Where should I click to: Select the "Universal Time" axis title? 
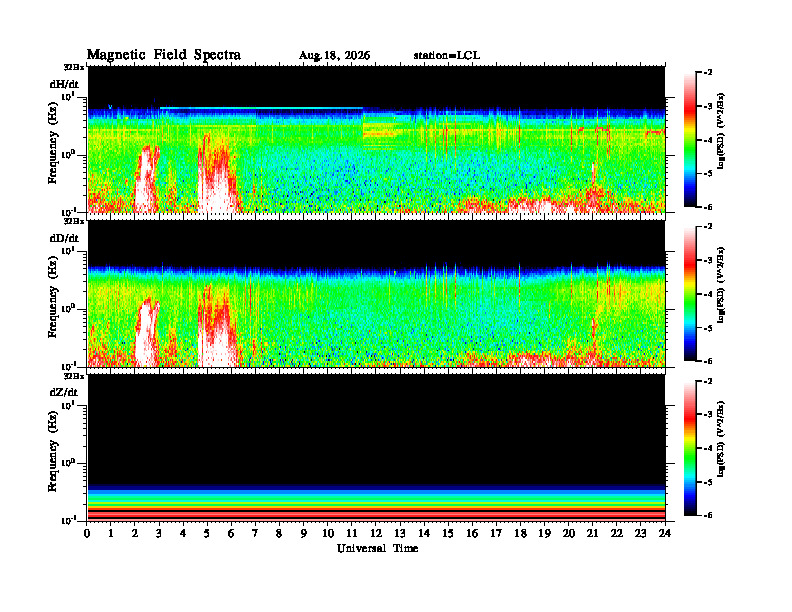coord(377,548)
